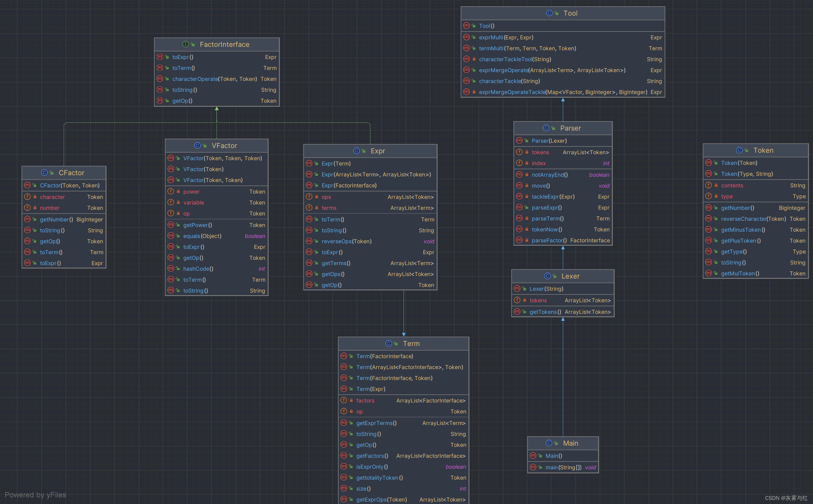Select tokenNow() method in Parser

pos(563,229)
